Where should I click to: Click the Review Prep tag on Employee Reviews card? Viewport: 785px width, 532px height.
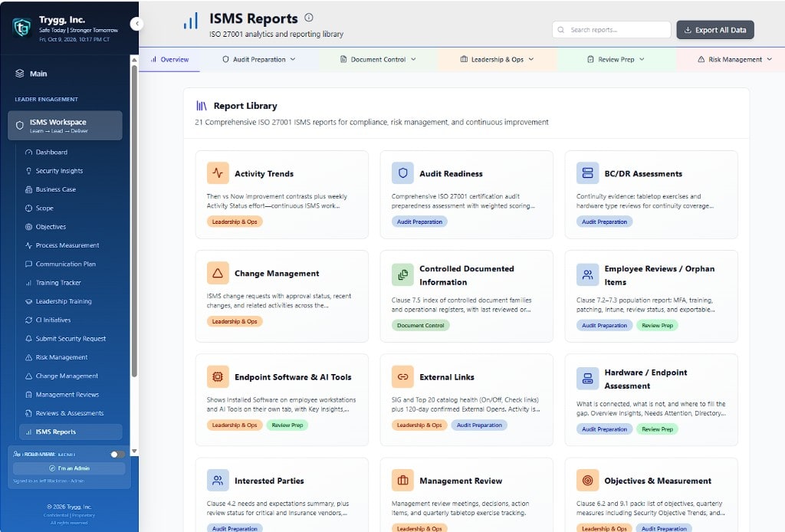(x=657, y=325)
